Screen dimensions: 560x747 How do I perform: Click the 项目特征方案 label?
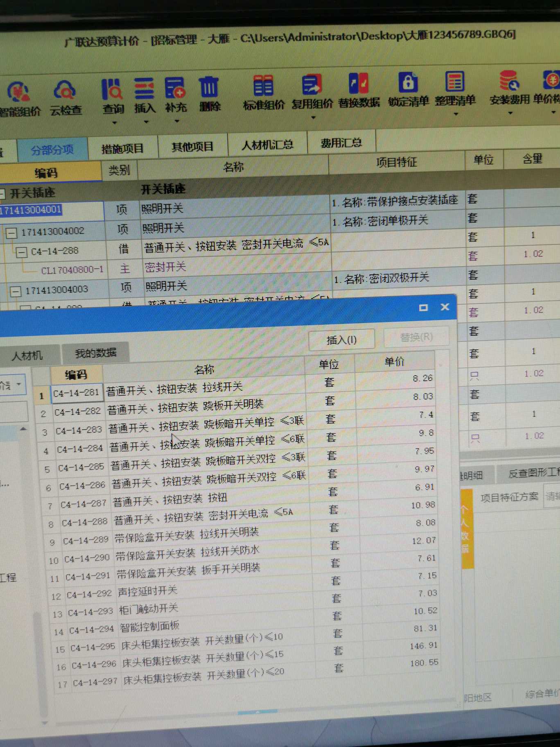509,497
